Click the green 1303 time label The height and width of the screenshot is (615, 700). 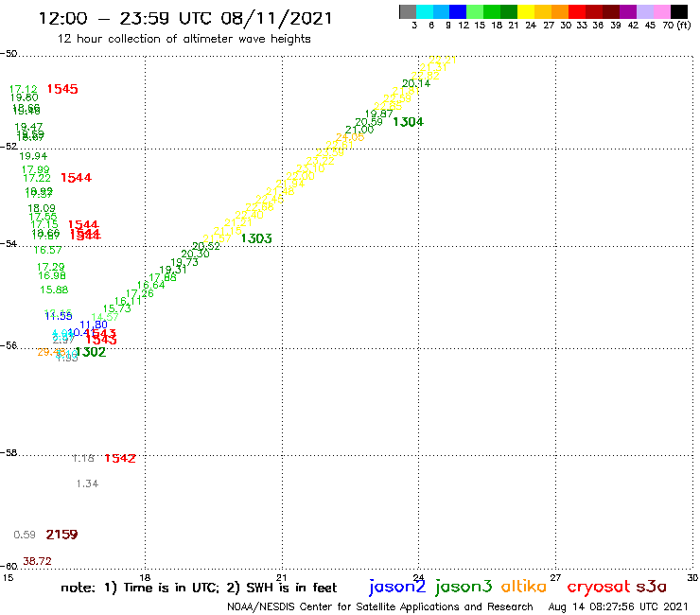click(x=256, y=238)
